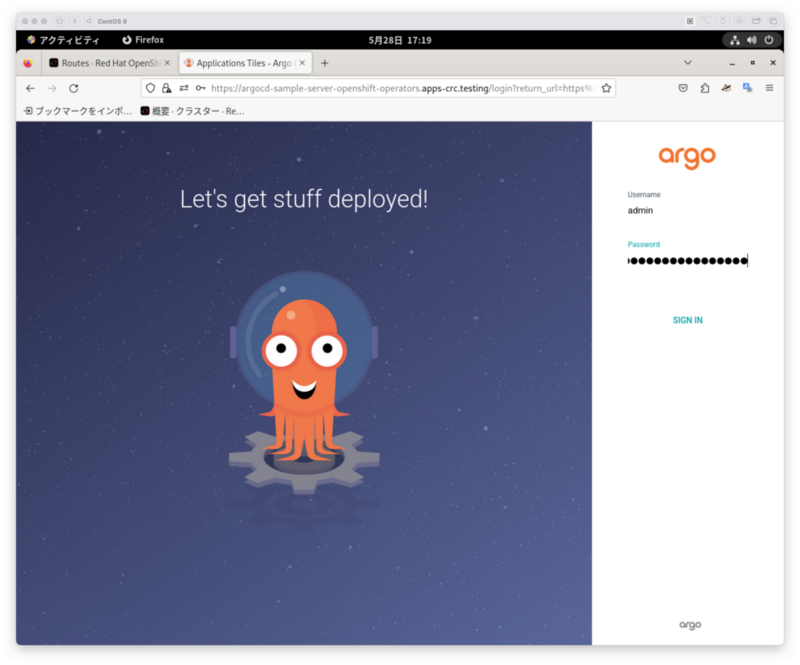This screenshot has width=800, height=665.
Task: Click the SIGN IN button
Action: pyautogui.click(x=687, y=320)
